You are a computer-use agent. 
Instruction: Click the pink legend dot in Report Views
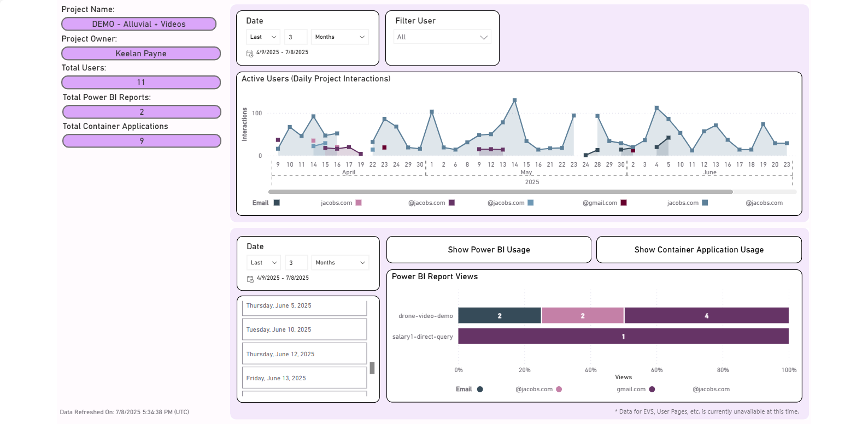coord(559,390)
